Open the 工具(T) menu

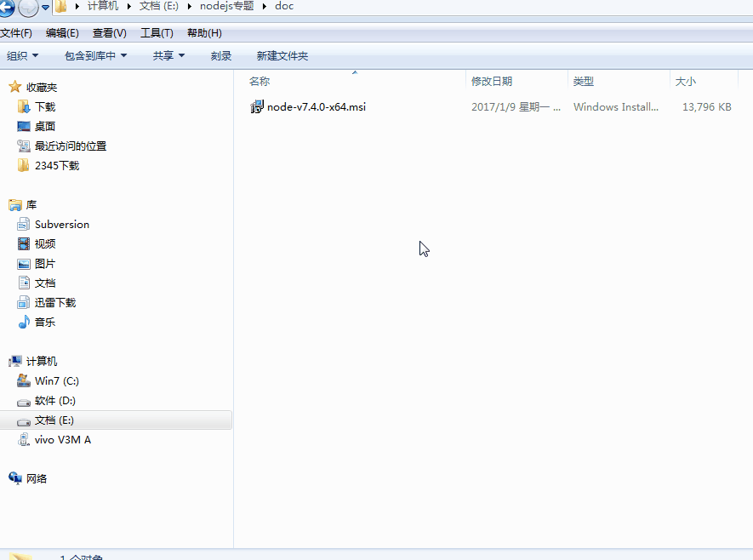pos(157,33)
